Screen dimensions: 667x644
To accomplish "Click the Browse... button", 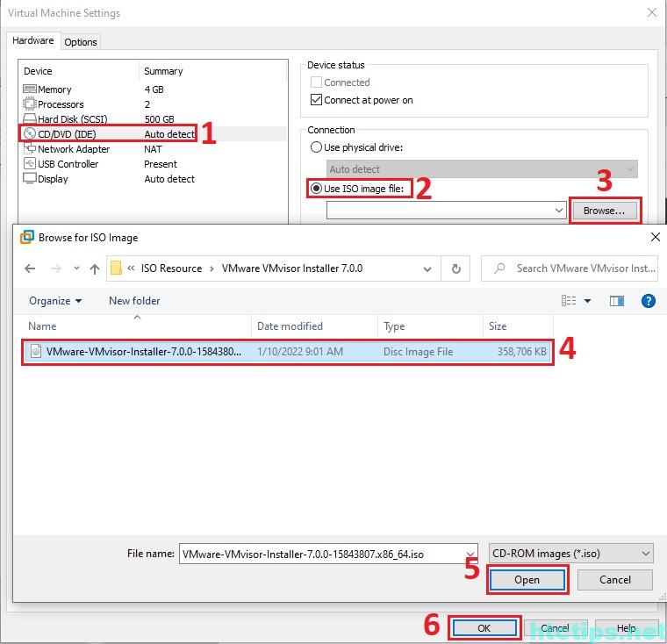I will point(605,211).
